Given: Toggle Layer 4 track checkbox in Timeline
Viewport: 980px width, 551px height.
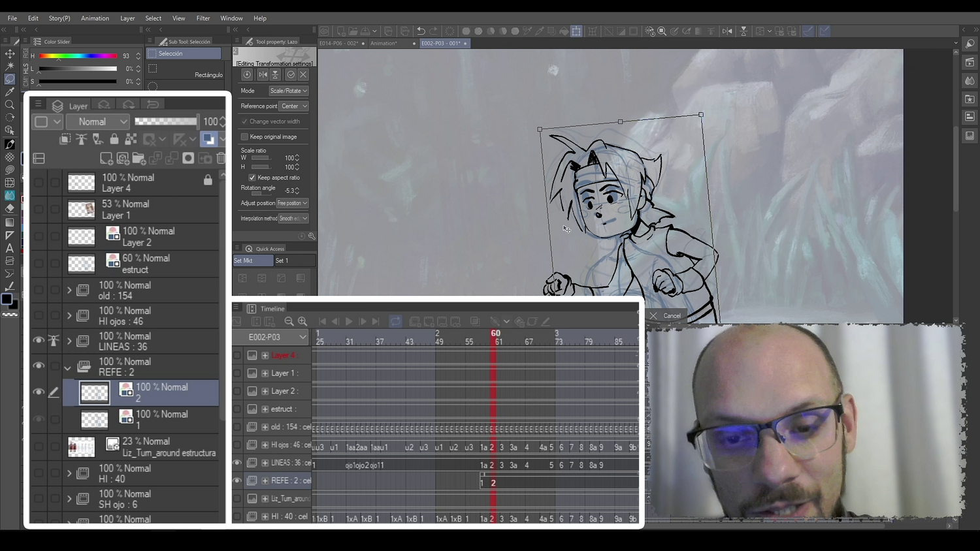Looking at the screenshot, I should point(237,355).
